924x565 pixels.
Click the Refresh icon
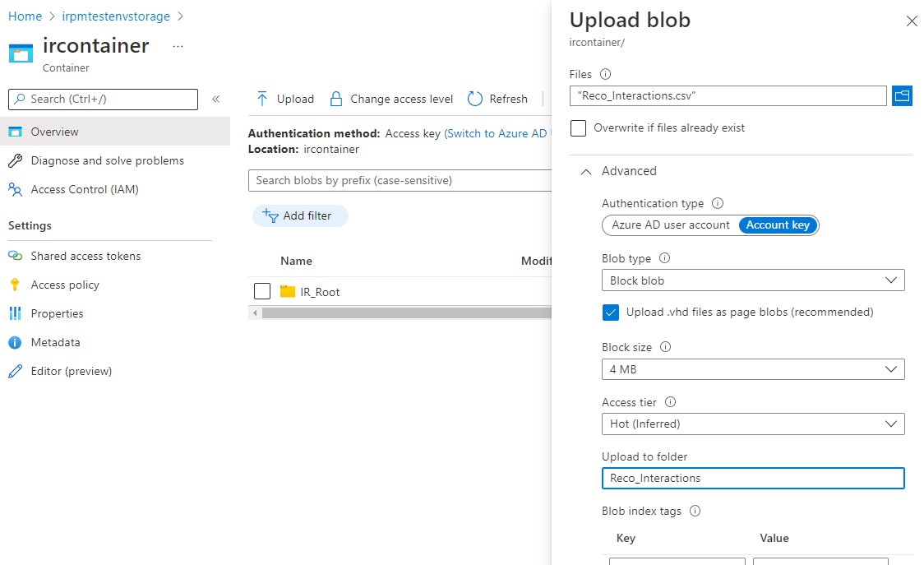click(474, 98)
